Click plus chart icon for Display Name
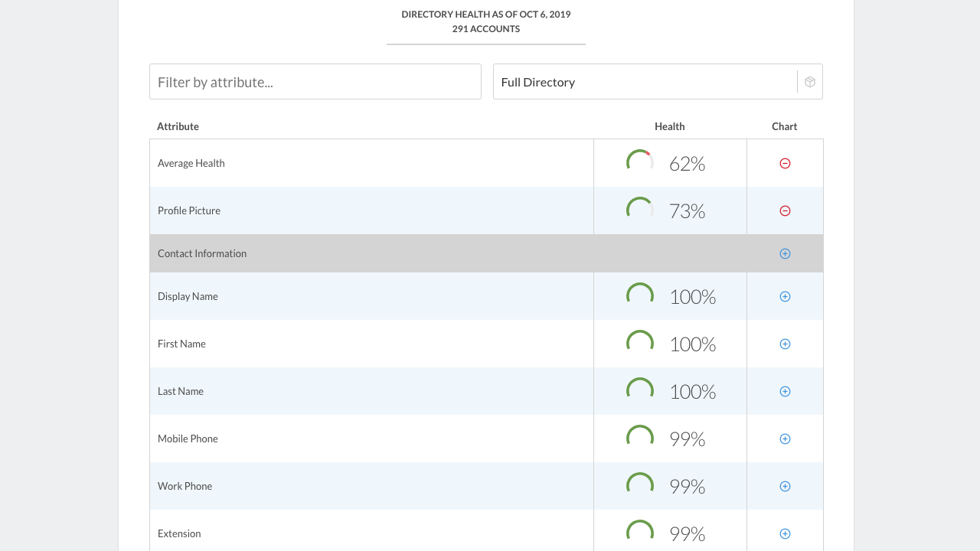The image size is (980, 551). click(785, 296)
